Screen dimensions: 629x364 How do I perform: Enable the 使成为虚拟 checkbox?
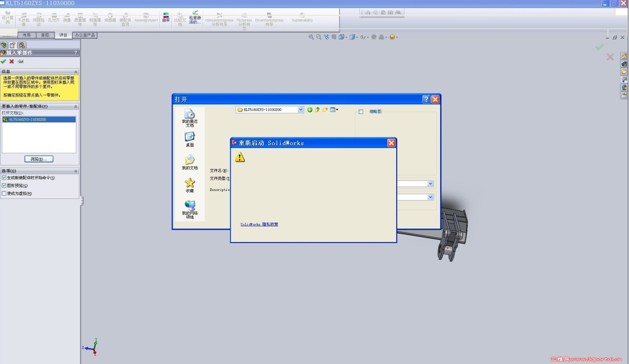tap(4, 193)
